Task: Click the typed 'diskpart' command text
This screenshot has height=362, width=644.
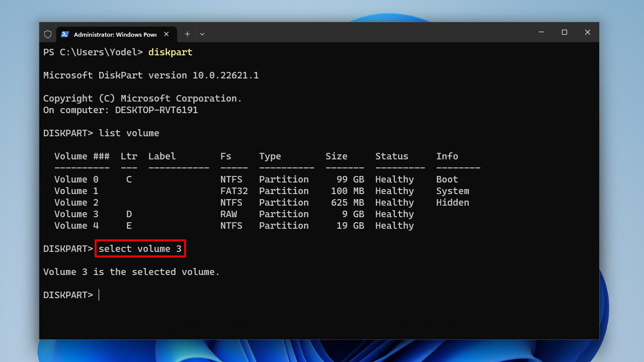Action: point(170,52)
